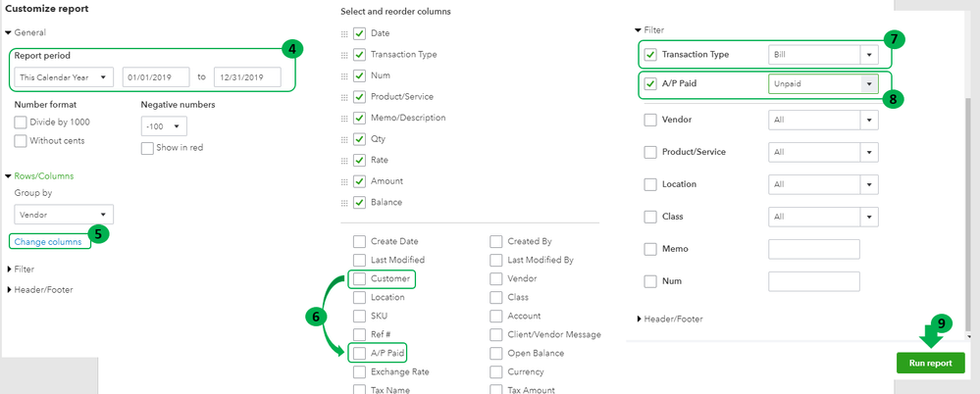Click reorder handle beside Amount column

pyautogui.click(x=344, y=181)
